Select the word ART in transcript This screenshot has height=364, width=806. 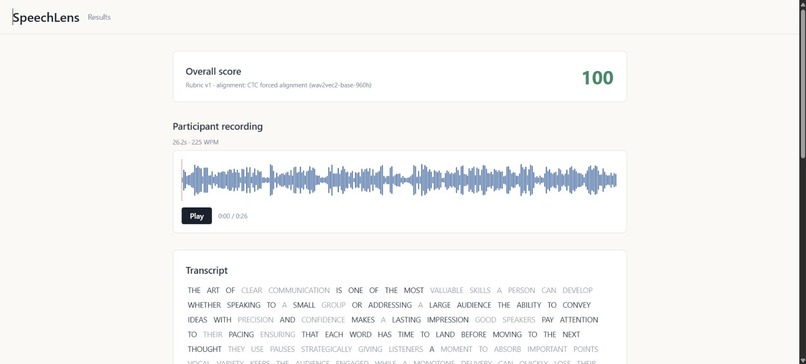pos(213,290)
